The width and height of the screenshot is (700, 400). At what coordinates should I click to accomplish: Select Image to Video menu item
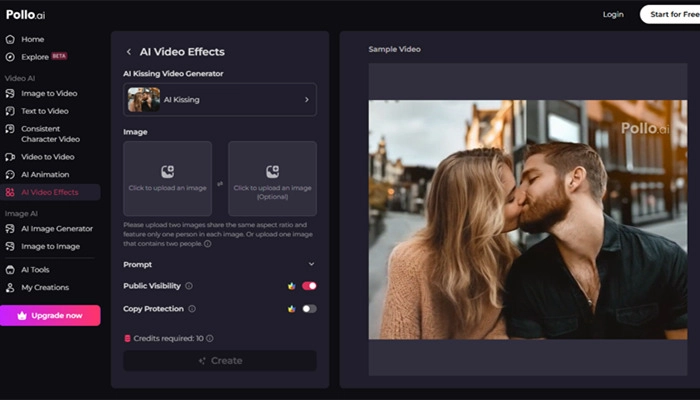(x=50, y=93)
